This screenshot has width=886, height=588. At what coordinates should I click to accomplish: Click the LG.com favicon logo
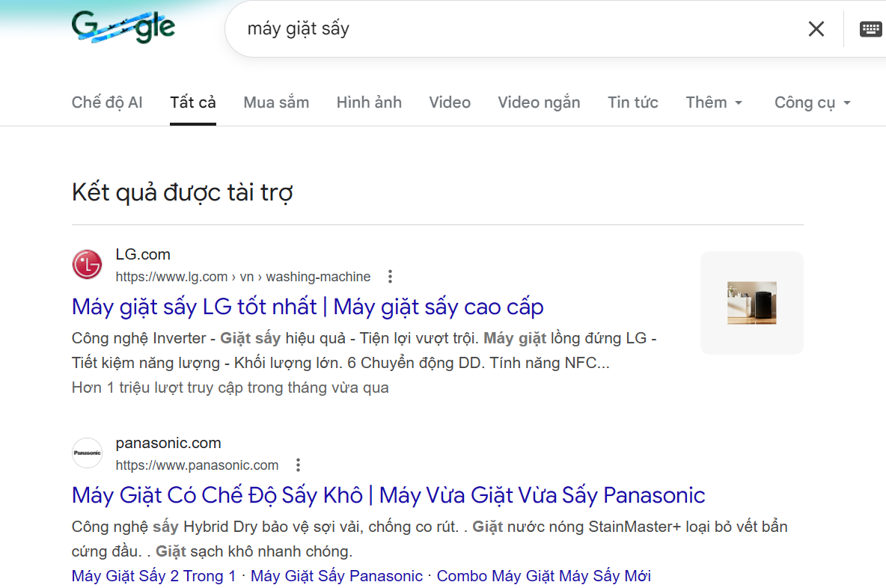pyautogui.click(x=87, y=265)
